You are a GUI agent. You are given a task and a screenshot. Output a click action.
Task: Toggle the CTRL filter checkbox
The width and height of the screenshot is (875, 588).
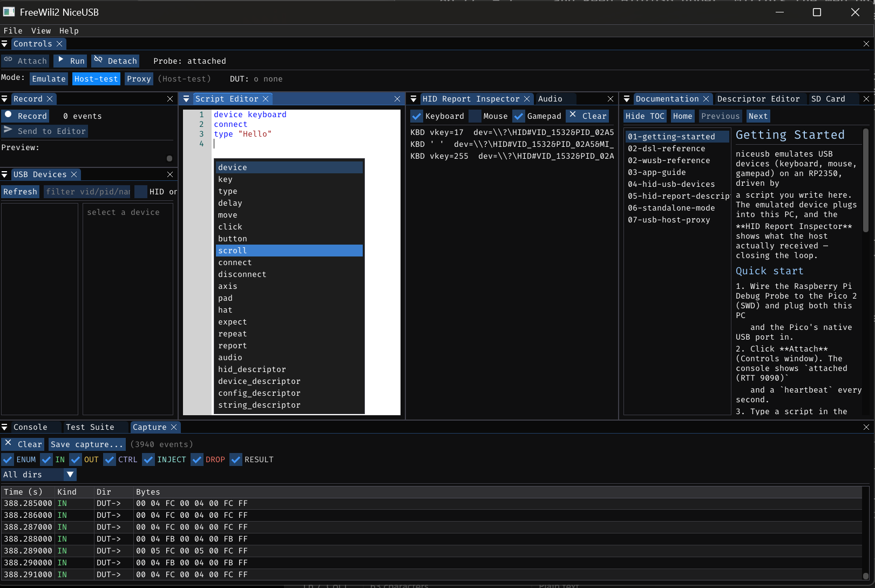tap(110, 459)
